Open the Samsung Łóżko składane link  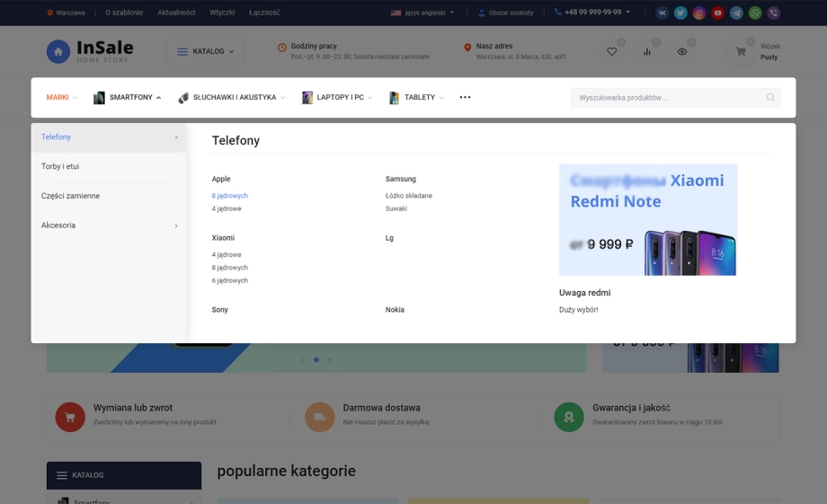409,196
